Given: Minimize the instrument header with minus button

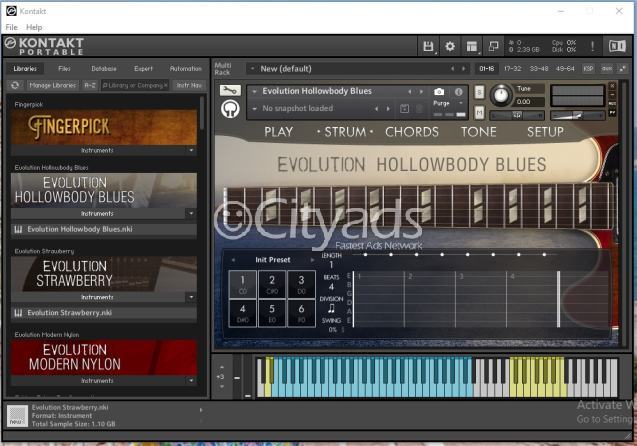Looking at the screenshot, I should (x=612, y=95).
